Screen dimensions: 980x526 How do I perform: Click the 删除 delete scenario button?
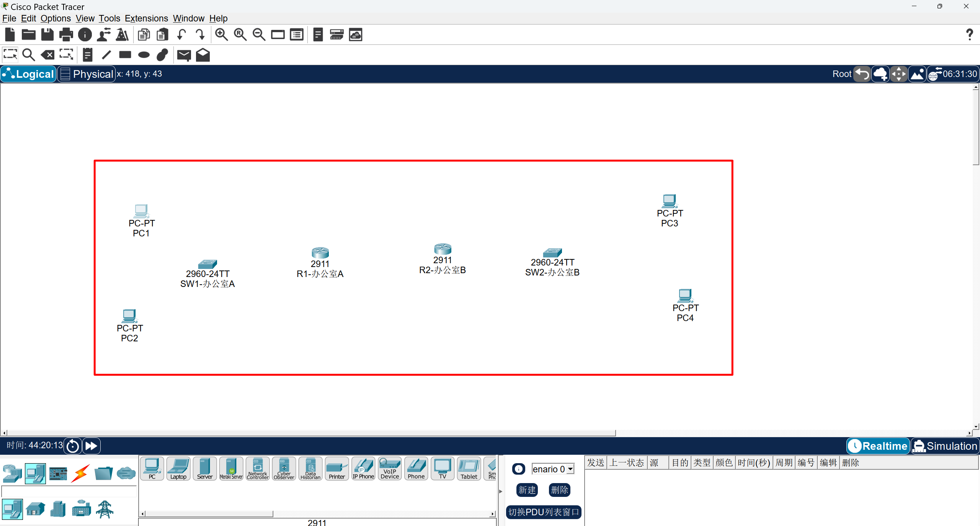[560, 490]
